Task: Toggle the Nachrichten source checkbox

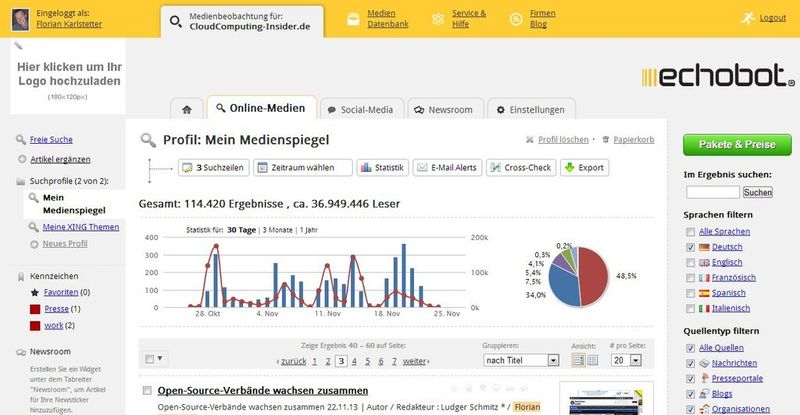Action: pos(690,363)
